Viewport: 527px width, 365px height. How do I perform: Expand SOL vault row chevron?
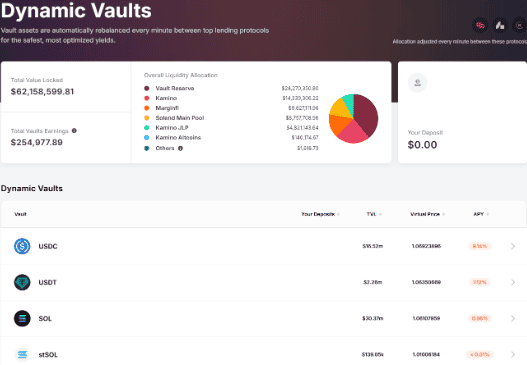pos(513,318)
